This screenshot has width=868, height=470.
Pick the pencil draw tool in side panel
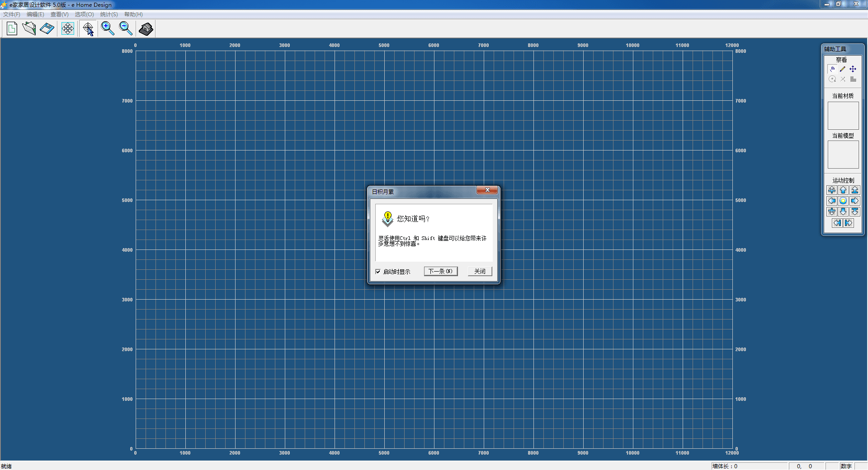pyautogui.click(x=843, y=69)
